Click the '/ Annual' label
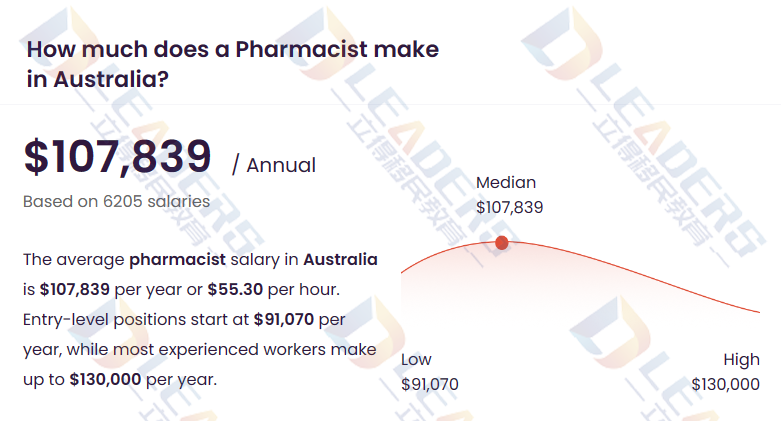The width and height of the screenshot is (781, 421). click(274, 165)
